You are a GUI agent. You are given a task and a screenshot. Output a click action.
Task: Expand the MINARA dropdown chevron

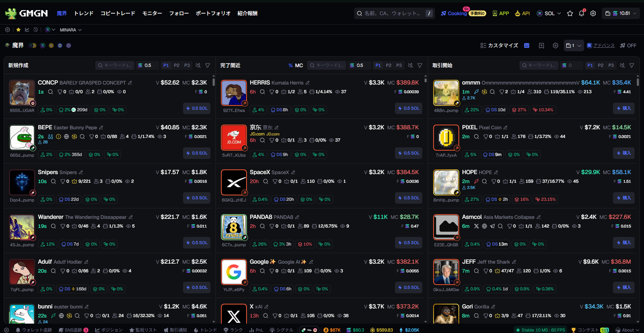click(x=80, y=30)
